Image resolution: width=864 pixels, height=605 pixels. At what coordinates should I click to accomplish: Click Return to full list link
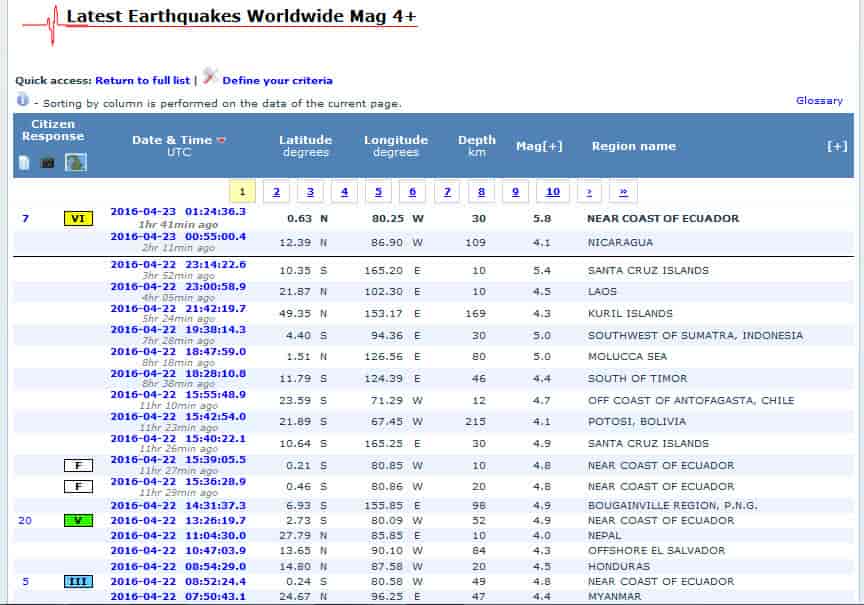(142, 80)
